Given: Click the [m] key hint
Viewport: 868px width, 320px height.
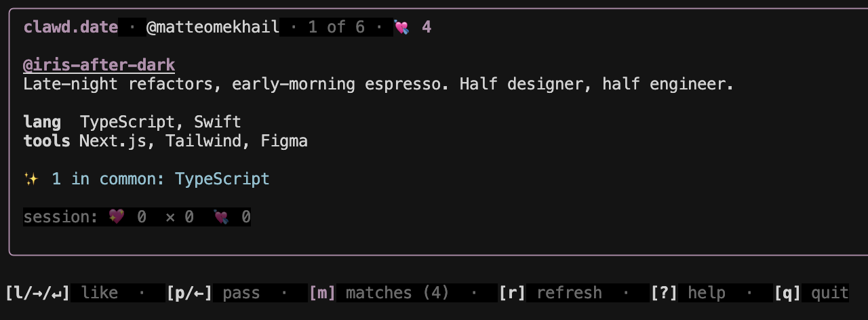Looking at the screenshot, I should (322, 293).
